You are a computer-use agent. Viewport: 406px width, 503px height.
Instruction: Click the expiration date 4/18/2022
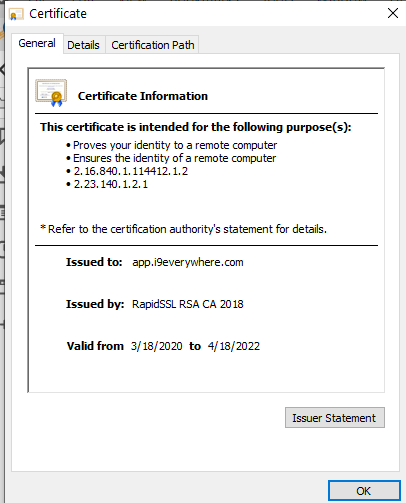234,346
